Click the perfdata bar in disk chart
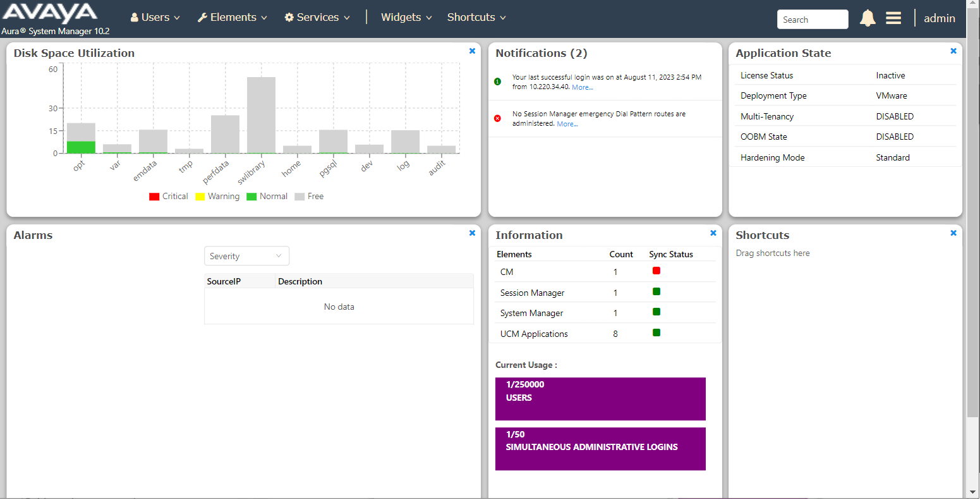The width and height of the screenshot is (980, 500). (225, 134)
